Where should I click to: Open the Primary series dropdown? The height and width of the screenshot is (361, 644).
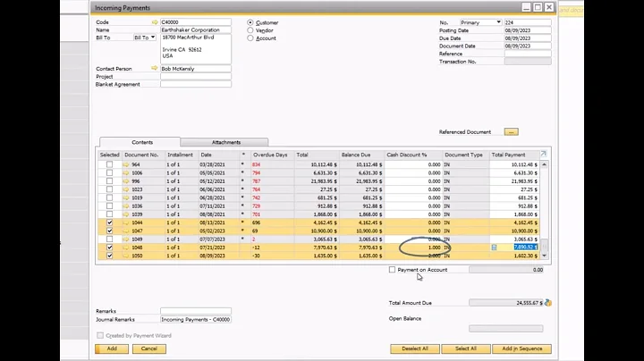(x=480, y=22)
